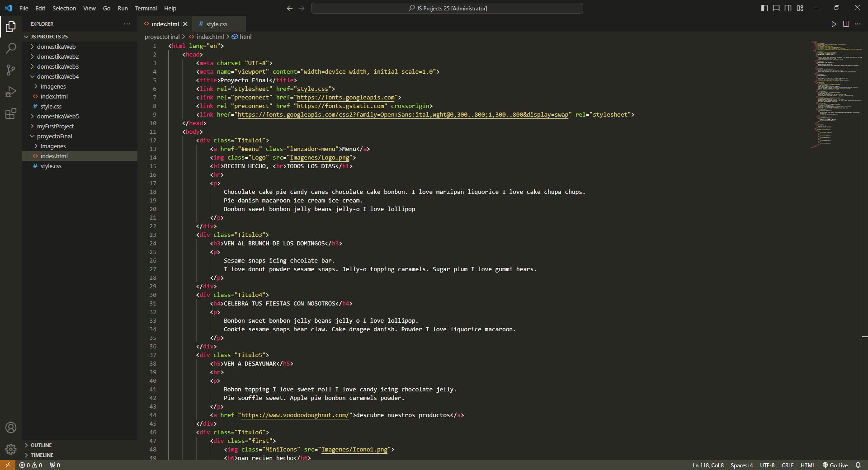Screen dimensions: 868x470
Task: Open the Search view icon
Action: click(x=11, y=48)
